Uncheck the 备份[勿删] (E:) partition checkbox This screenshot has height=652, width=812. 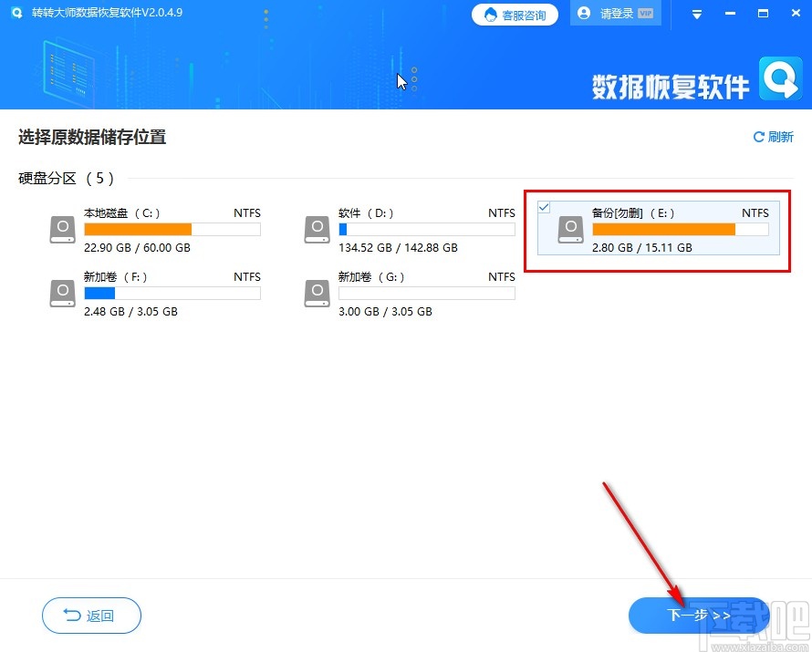pos(544,207)
